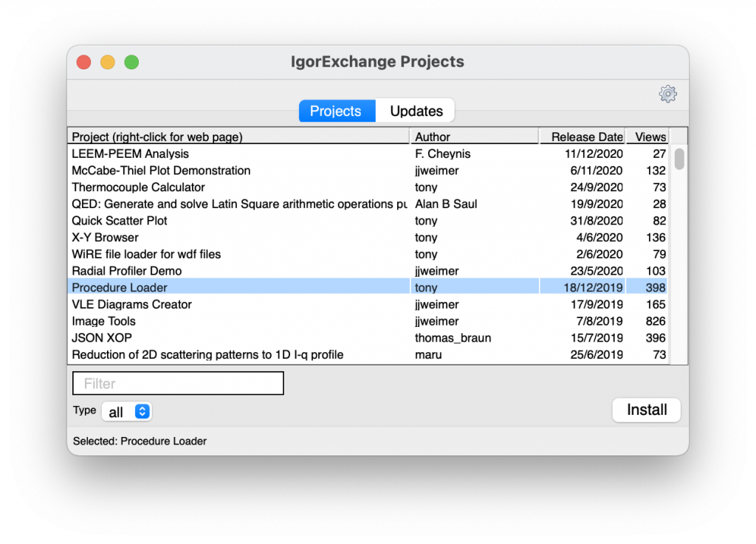Click views value 396
Screen dimensions: 756x544
(x=656, y=338)
